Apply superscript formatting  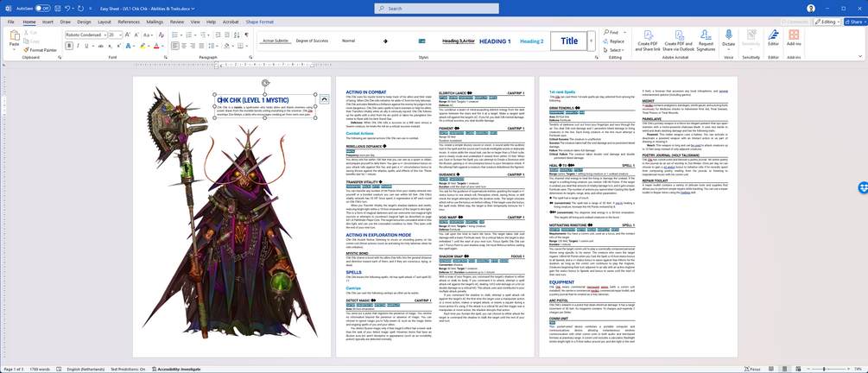point(119,46)
